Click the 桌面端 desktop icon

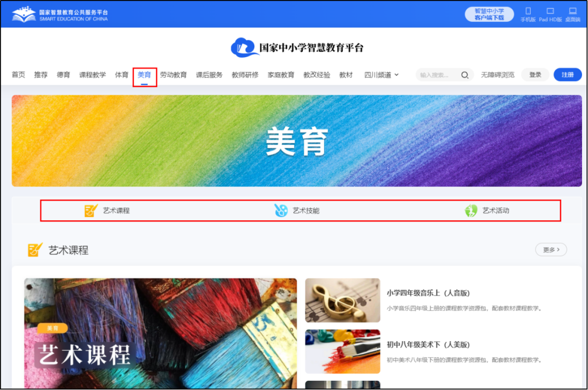click(573, 11)
